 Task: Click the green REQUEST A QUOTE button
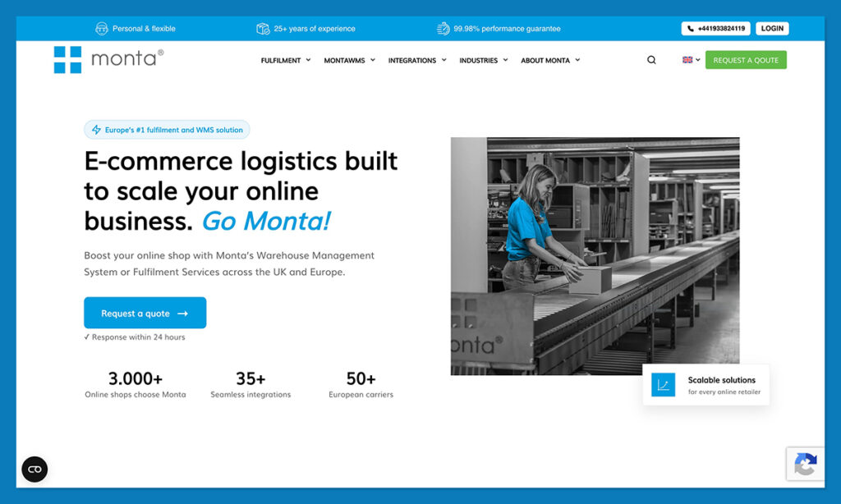746,60
